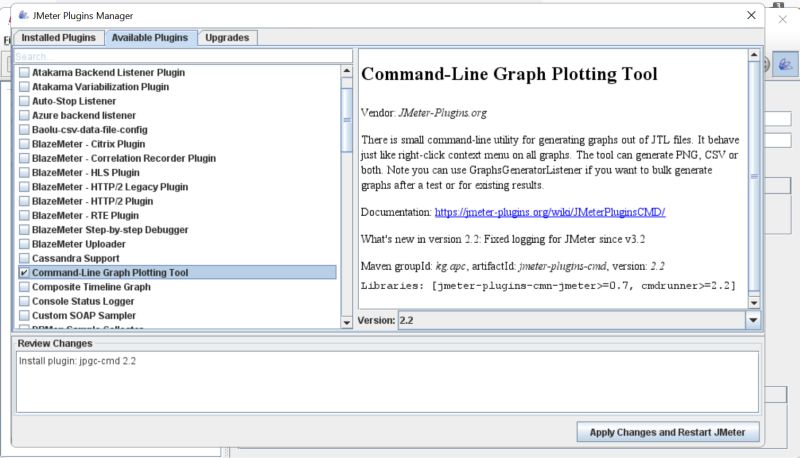Enable the Auto-Stop Listener checkbox
The height and width of the screenshot is (458, 800).
coord(24,101)
